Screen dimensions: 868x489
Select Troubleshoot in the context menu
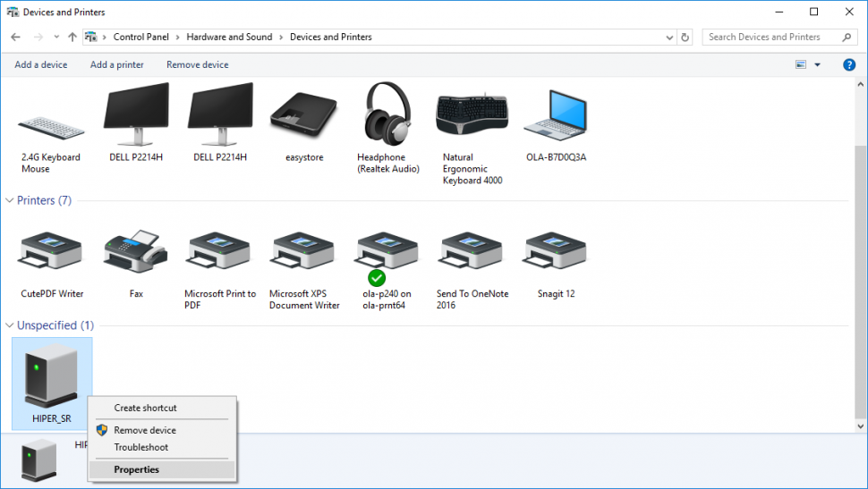click(x=140, y=447)
